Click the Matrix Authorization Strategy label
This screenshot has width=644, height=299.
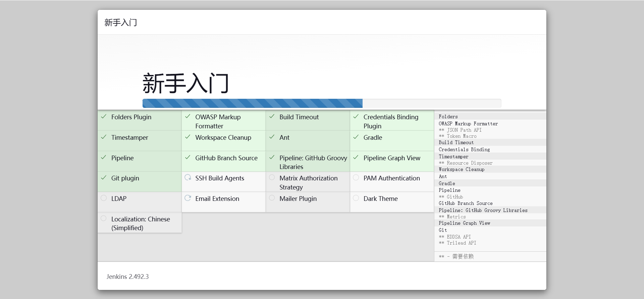(308, 183)
